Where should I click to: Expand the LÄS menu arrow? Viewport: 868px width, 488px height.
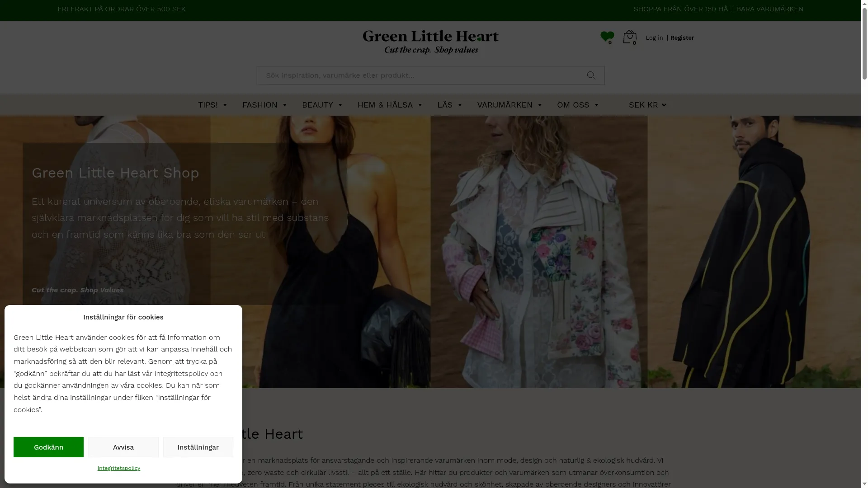point(460,105)
